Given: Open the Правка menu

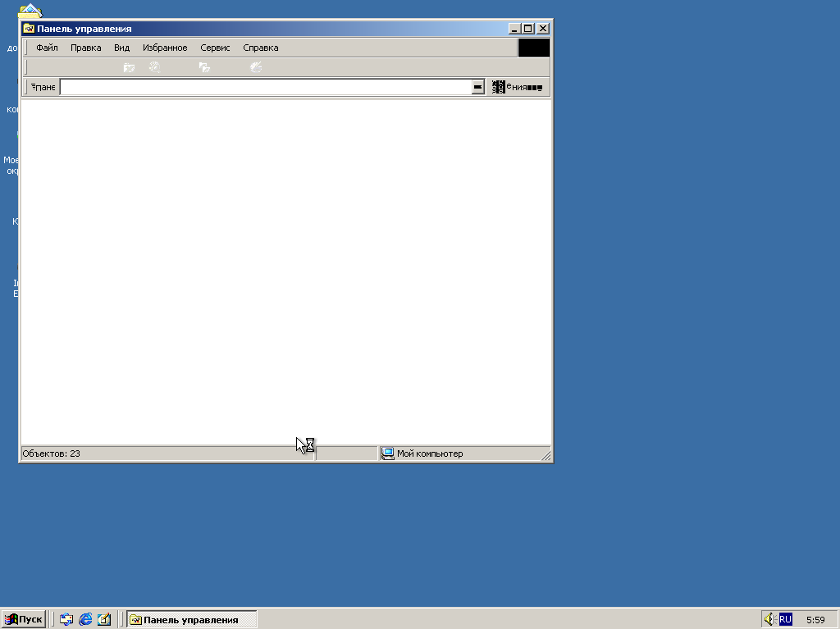Looking at the screenshot, I should [x=85, y=48].
